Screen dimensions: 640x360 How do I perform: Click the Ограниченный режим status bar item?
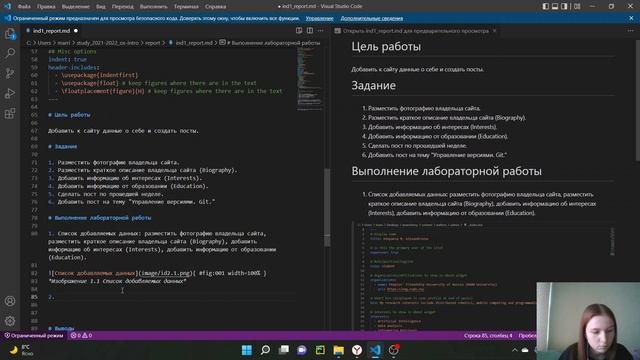coord(34,336)
